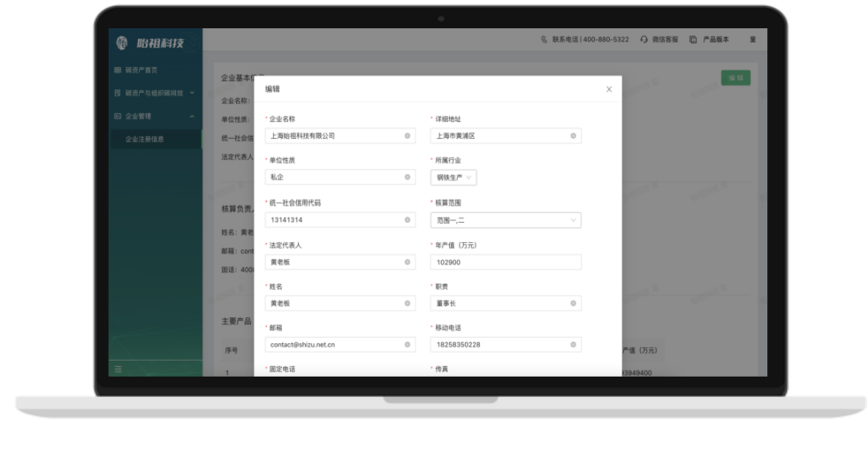This screenshot has height=450, width=868.
Task: Click the 固定电话 field label
Action: coord(282,370)
